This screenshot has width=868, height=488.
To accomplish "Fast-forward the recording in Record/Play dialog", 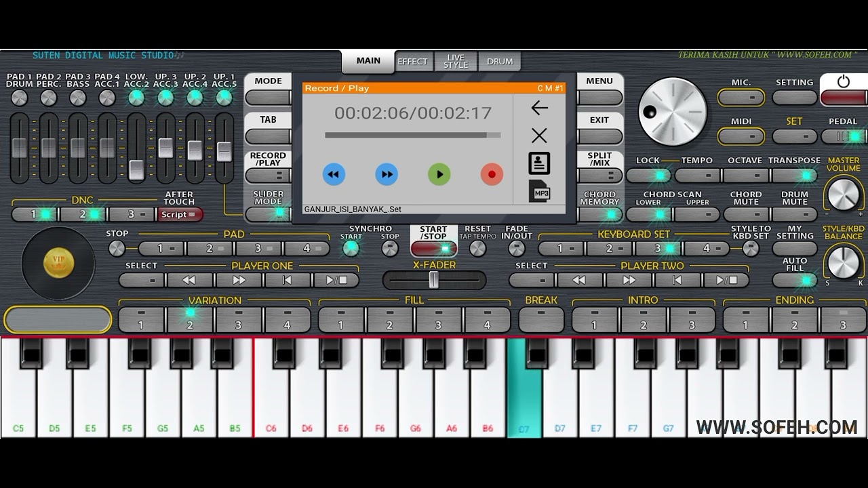I will [387, 174].
